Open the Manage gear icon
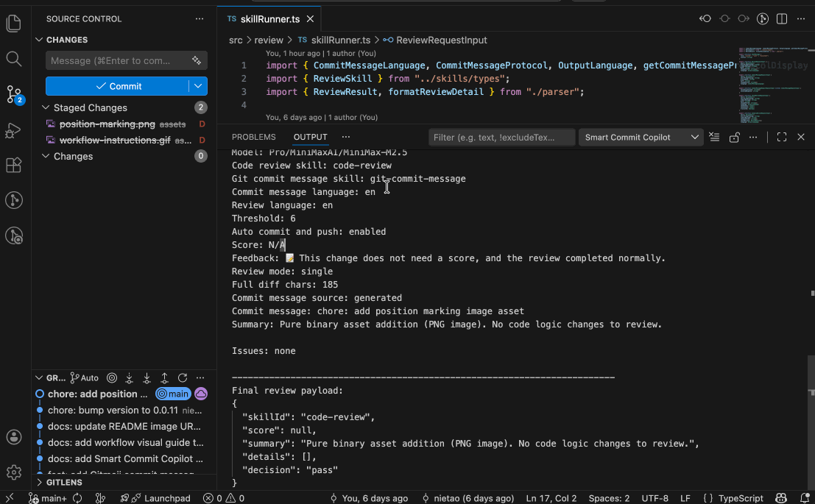Image resolution: width=815 pixels, height=504 pixels. pyautogui.click(x=13, y=472)
